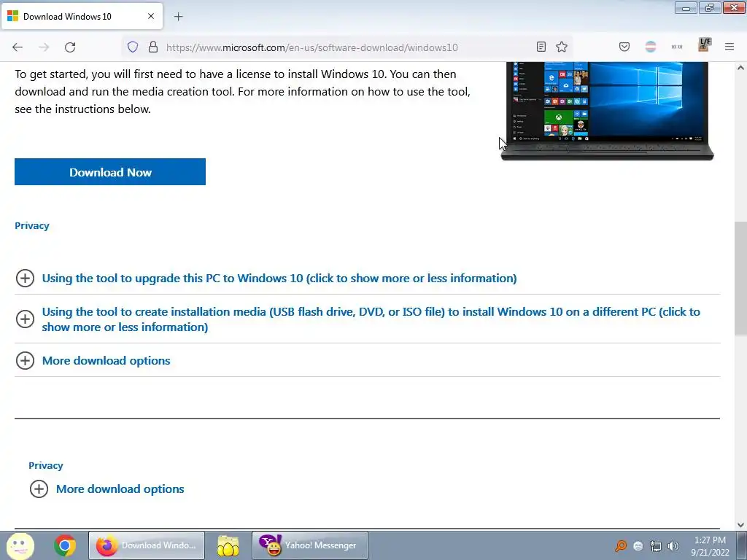Viewport: 747px width, 560px height.
Task: Click the Windows 10 laptop image
Action: [x=607, y=111]
